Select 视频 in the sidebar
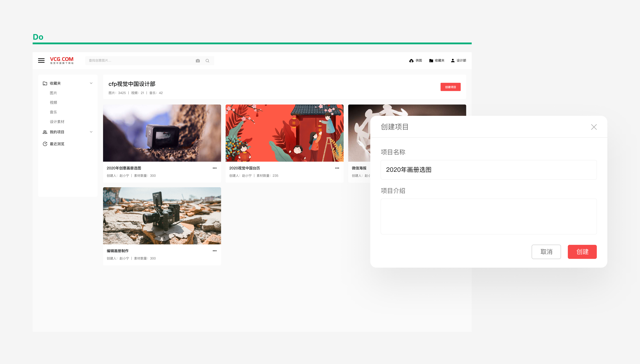Screen dimensions: 640x364 pos(53,103)
